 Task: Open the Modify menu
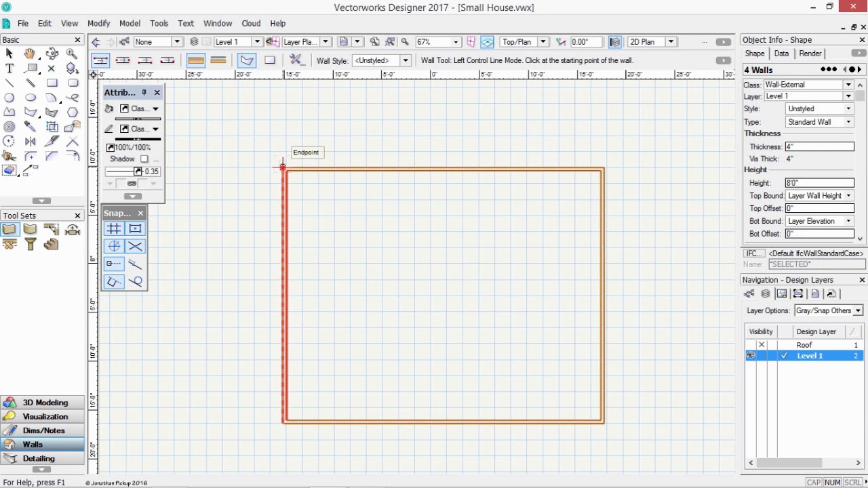click(x=98, y=23)
